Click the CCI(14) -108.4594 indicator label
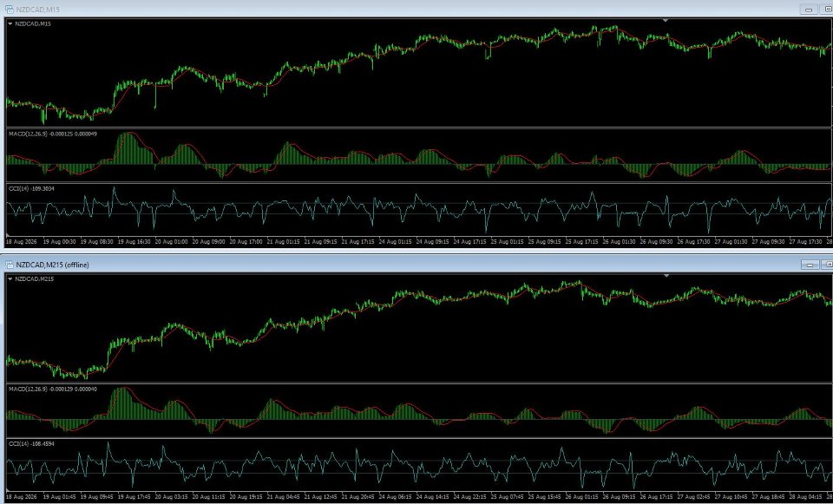This screenshot has height=504, width=833. (31, 443)
